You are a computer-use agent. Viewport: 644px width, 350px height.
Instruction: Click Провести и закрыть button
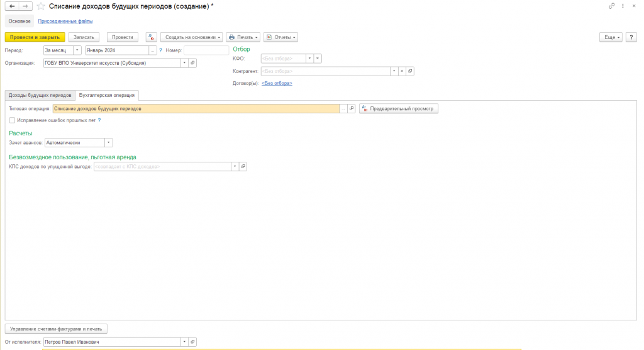pos(35,37)
